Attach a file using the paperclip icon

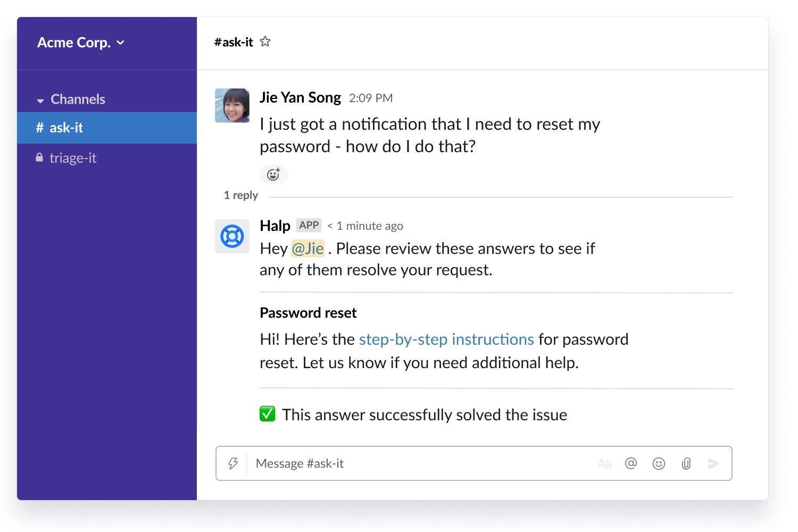[686, 463]
